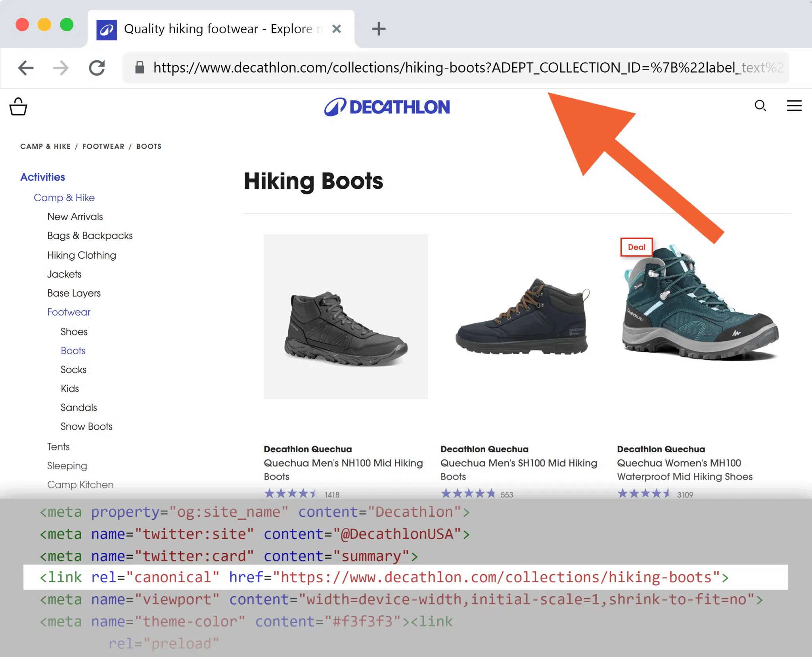This screenshot has width=812, height=657.
Task: Click the twitter:card meta line
Action: coord(229,556)
